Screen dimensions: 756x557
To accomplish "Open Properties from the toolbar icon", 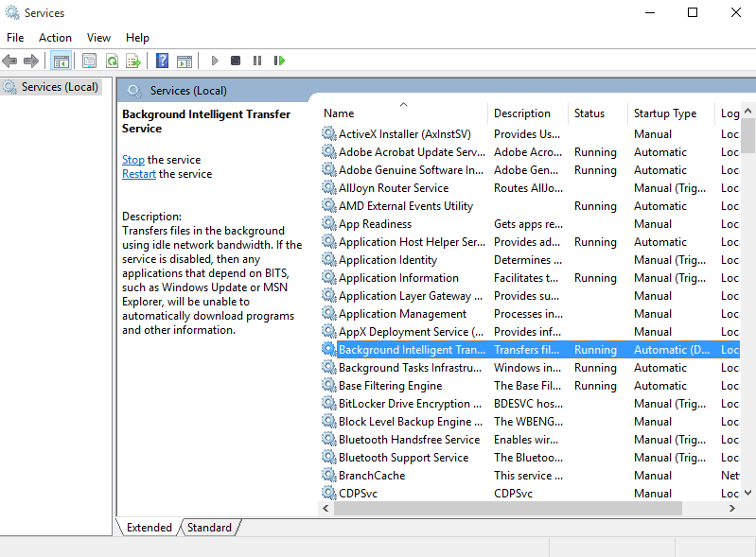I will tap(89, 61).
